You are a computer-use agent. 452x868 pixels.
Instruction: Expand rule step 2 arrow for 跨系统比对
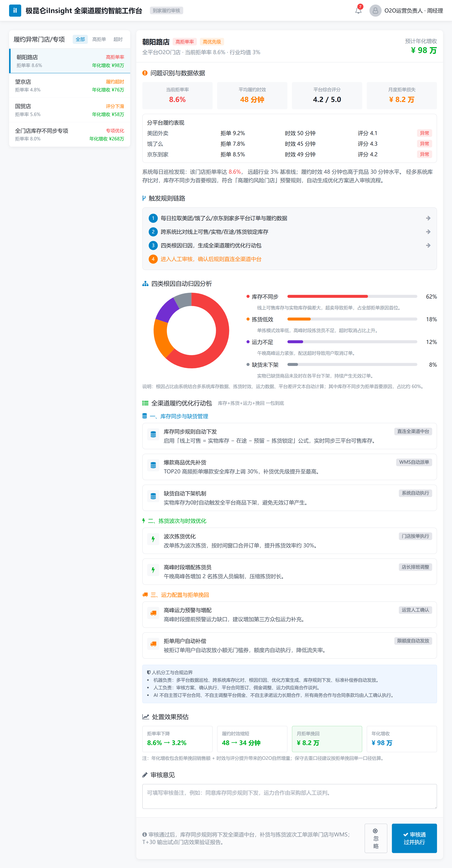pos(428,232)
